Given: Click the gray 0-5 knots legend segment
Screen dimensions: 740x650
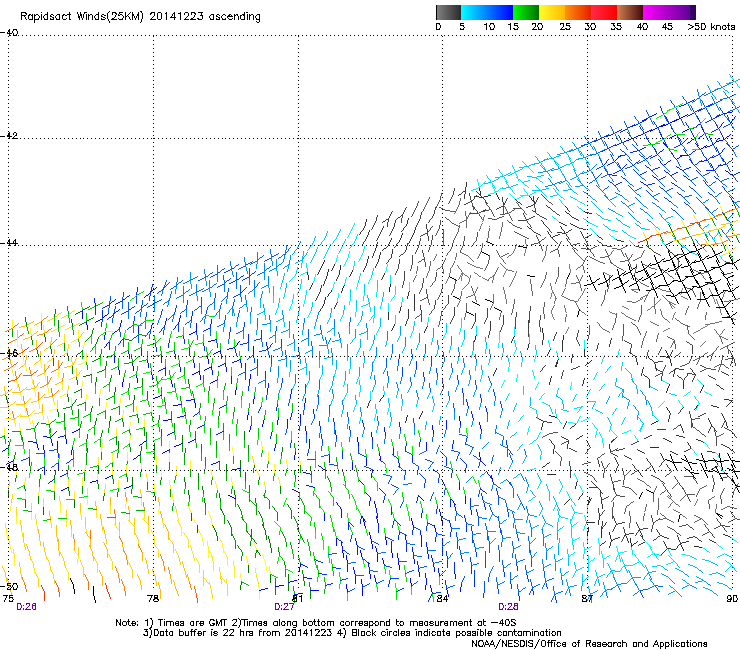Looking at the screenshot, I should click(x=448, y=12).
